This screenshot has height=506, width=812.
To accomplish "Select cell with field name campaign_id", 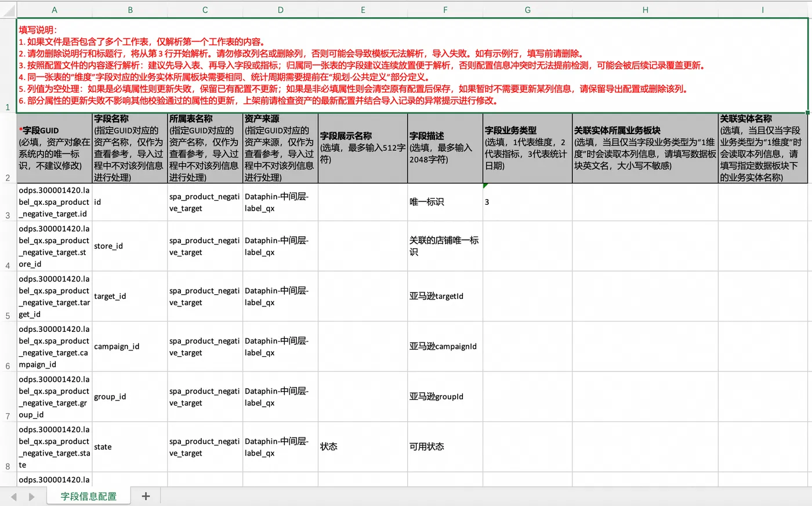I will click(x=130, y=346).
